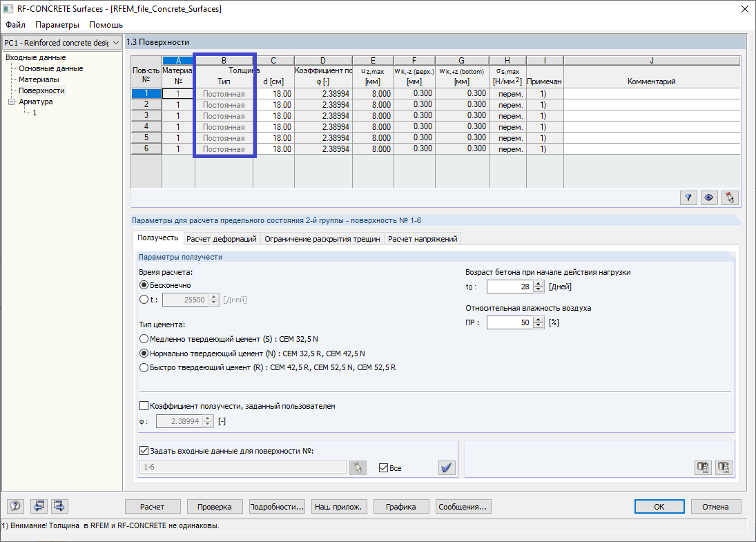Screen dimensions: 756x542
Task: Choose Быстро твердеющий цемент (R) option
Action: tap(144, 367)
